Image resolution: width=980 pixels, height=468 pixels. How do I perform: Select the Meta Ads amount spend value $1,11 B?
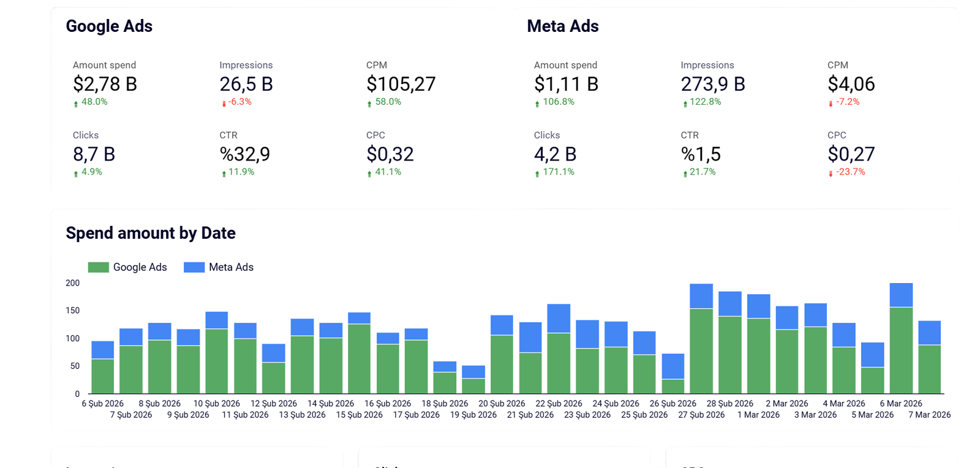566,84
